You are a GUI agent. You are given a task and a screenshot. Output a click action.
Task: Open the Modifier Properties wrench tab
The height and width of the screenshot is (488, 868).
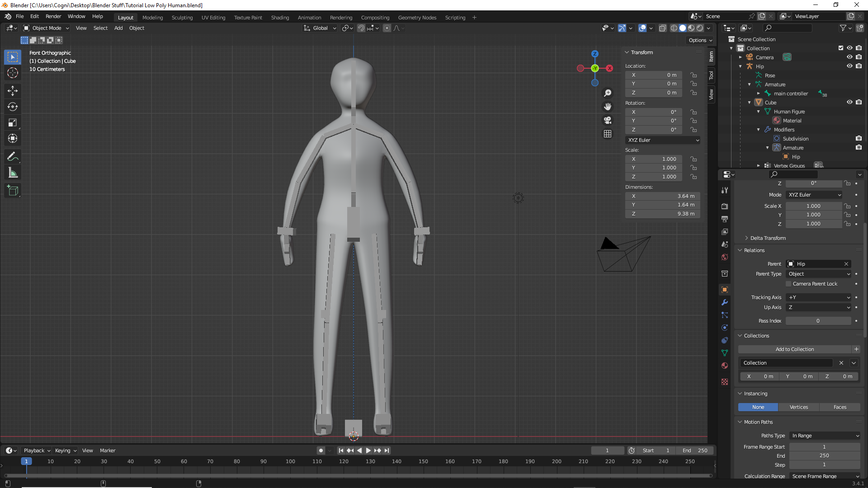tap(725, 302)
